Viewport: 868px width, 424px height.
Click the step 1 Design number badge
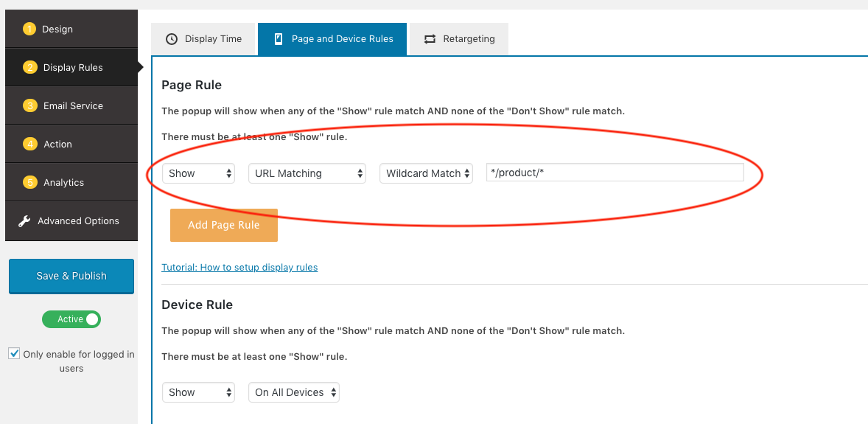pyautogui.click(x=29, y=29)
